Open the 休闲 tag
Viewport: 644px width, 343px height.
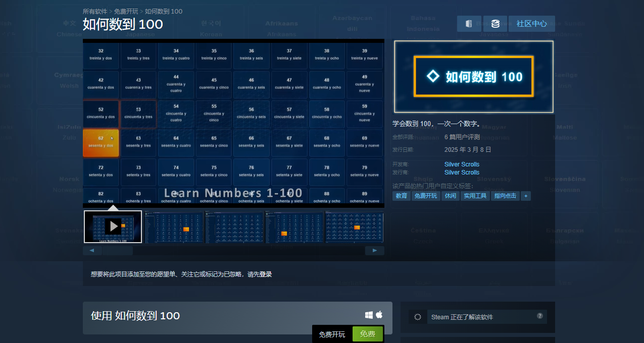(451, 196)
